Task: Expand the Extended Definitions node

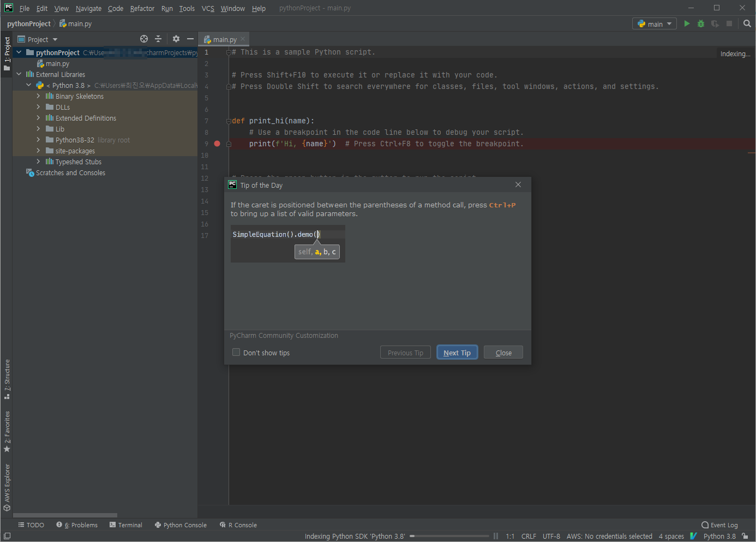Action: [x=38, y=118]
